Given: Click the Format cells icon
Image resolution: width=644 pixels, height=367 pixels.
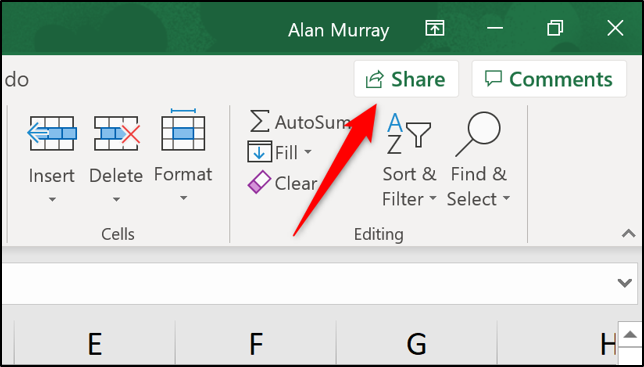Looking at the screenshot, I should coord(183,130).
